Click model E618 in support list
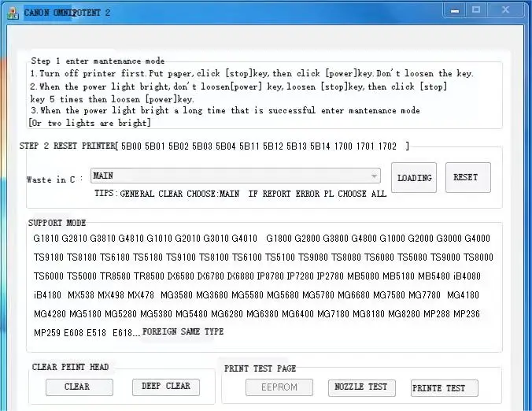 [x=122, y=333]
